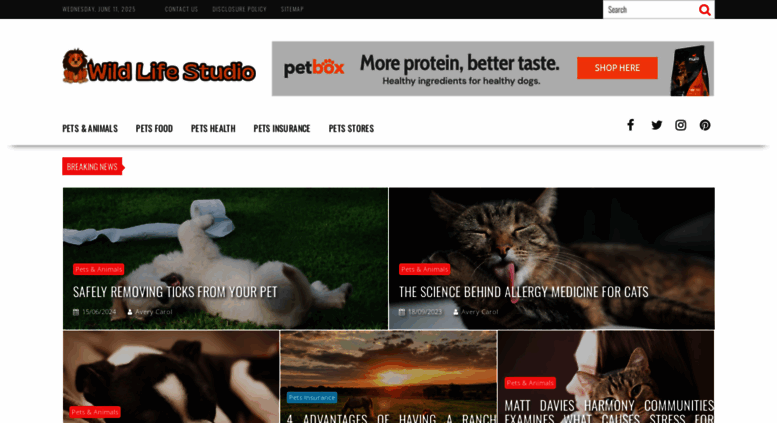The height and width of the screenshot is (423, 777).
Task: Open the Twitter bird icon
Action: (657, 125)
